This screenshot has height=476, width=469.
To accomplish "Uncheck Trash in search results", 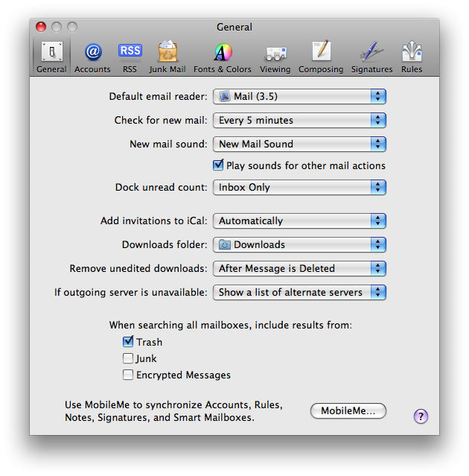I will click(128, 342).
